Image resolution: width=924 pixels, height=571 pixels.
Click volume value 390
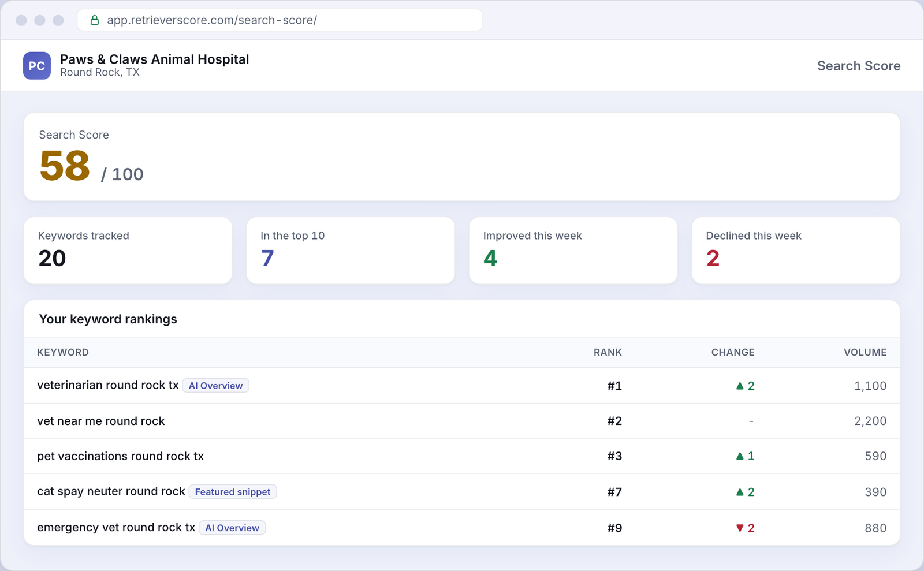[875, 492]
